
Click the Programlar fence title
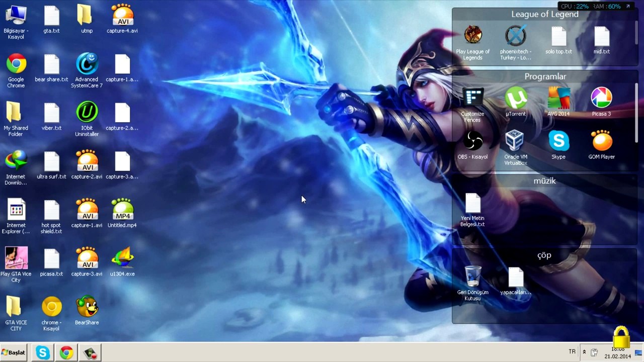tap(545, 76)
